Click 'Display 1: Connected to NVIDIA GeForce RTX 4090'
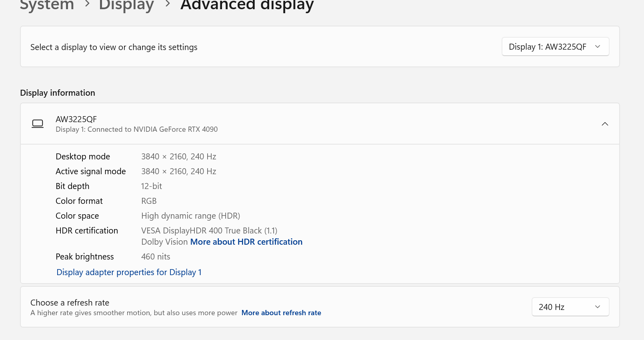 (x=137, y=129)
